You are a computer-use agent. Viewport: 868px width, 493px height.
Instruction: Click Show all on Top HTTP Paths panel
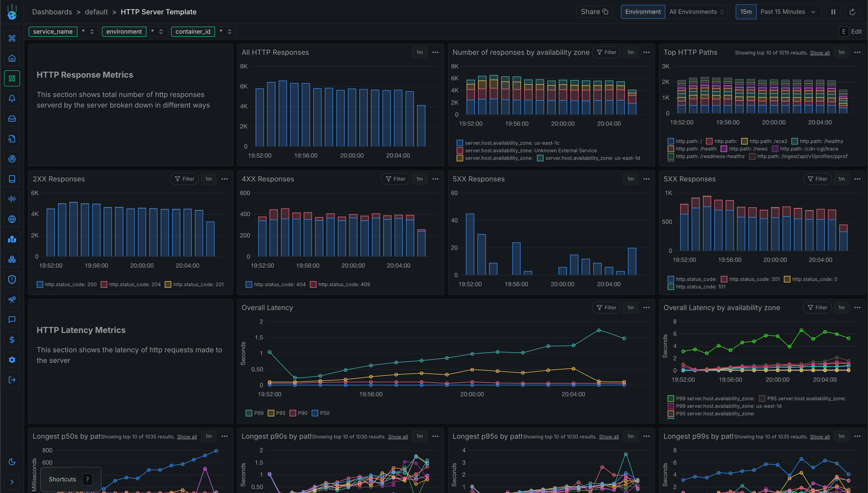pos(820,53)
